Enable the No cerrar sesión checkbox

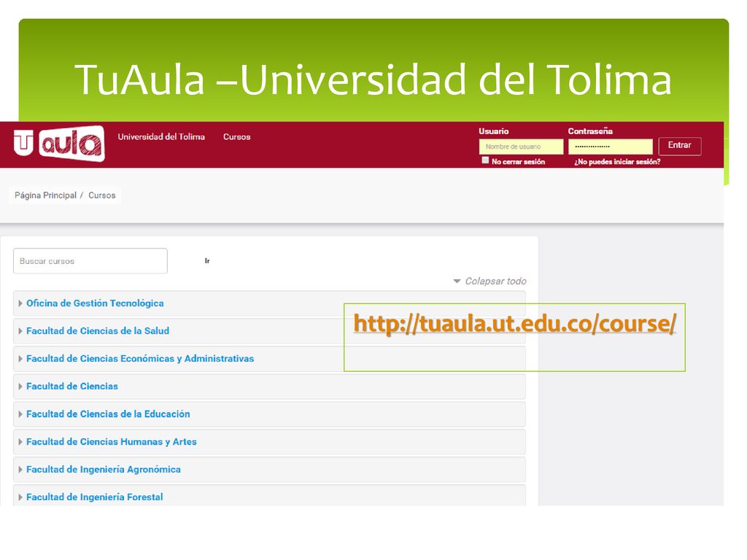(485, 160)
